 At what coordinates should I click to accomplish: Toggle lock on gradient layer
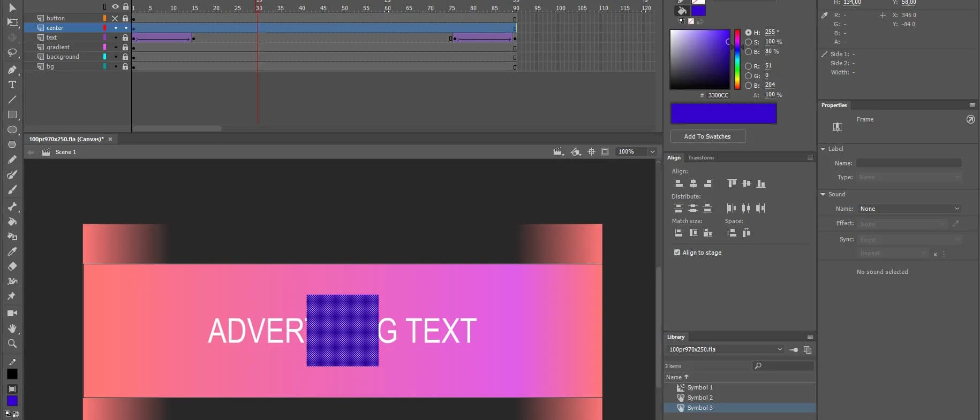tap(125, 47)
